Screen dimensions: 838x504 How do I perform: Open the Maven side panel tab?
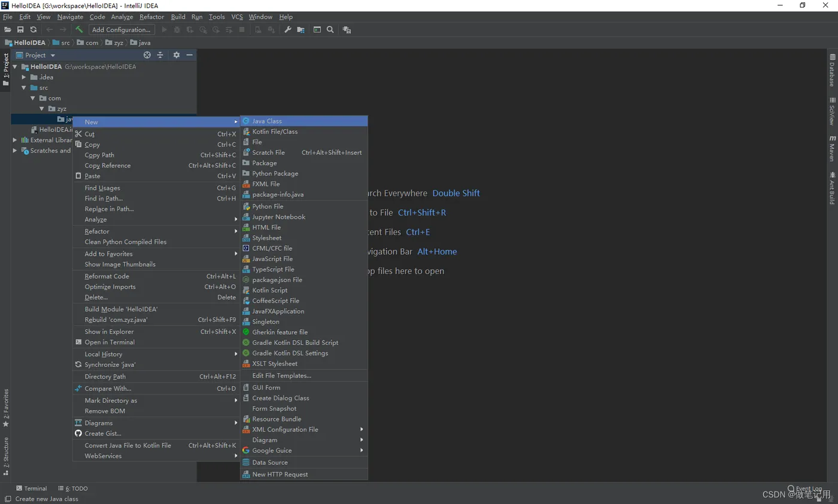tap(831, 148)
